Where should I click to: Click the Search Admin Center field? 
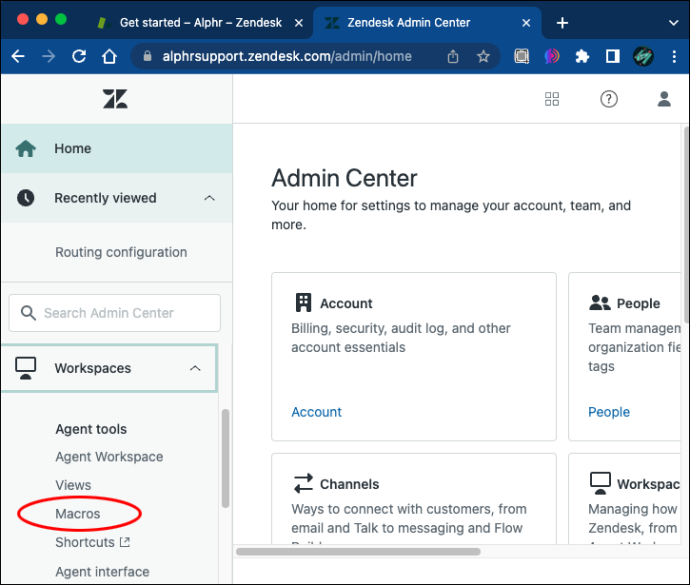coord(114,313)
